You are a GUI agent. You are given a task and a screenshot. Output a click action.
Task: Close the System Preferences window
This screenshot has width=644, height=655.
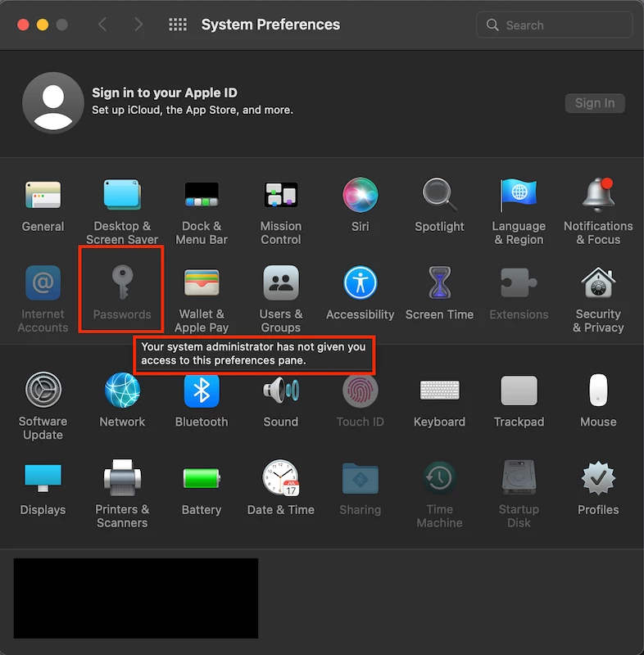[23, 25]
